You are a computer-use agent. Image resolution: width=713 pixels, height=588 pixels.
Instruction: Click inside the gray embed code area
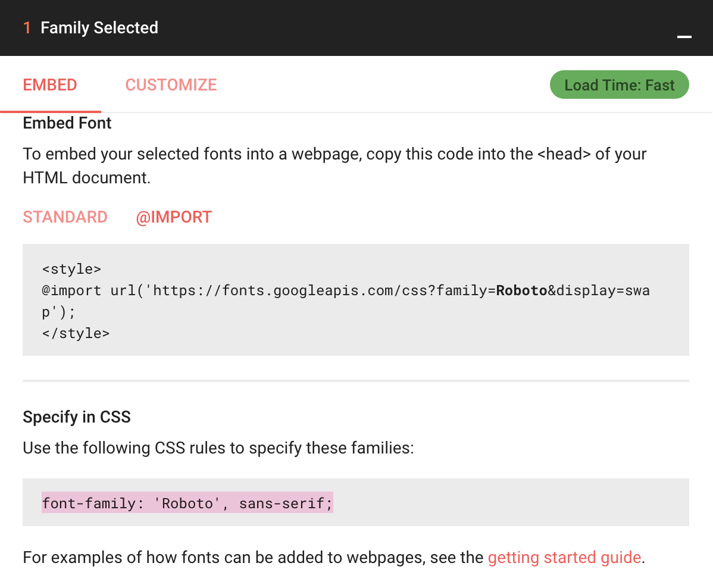(x=357, y=301)
